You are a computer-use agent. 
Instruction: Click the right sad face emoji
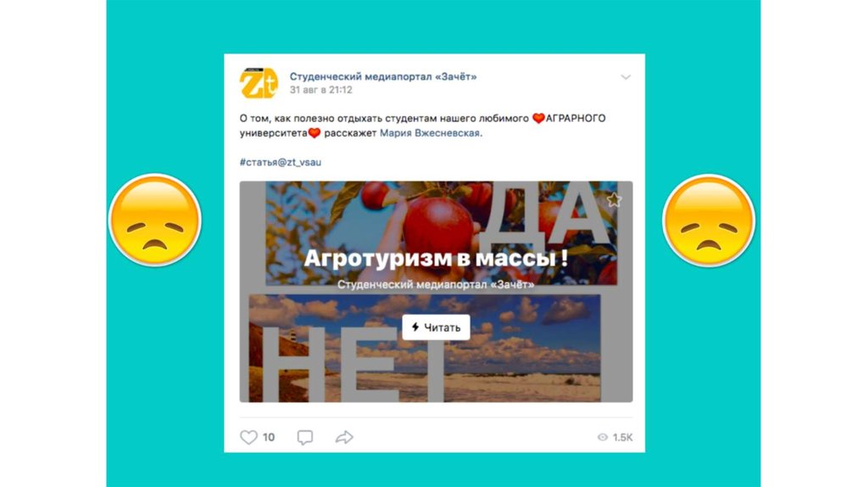[x=709, y=220]
